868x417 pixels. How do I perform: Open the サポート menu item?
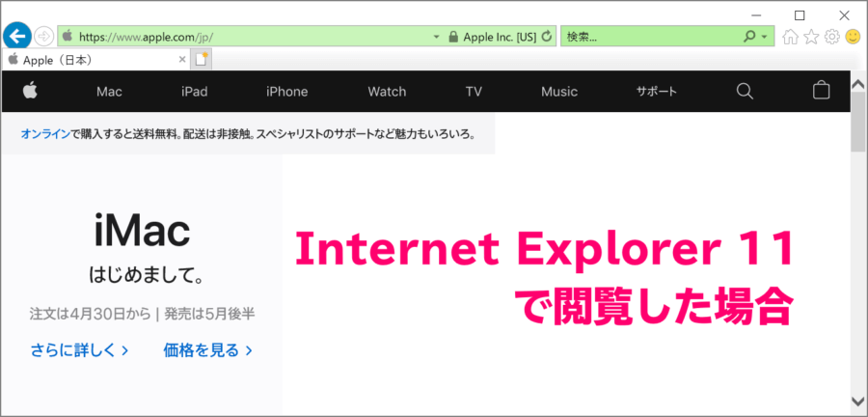tap(657, 92)
